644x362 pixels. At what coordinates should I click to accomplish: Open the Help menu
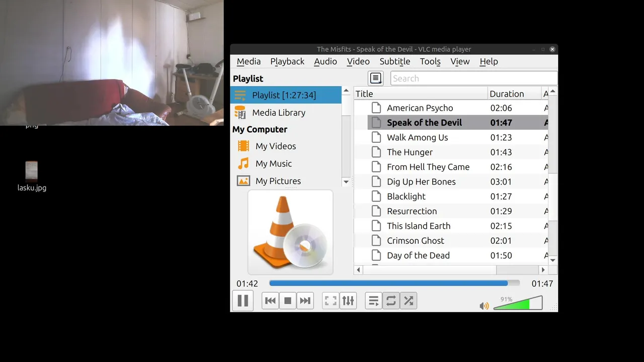point(489,61)
